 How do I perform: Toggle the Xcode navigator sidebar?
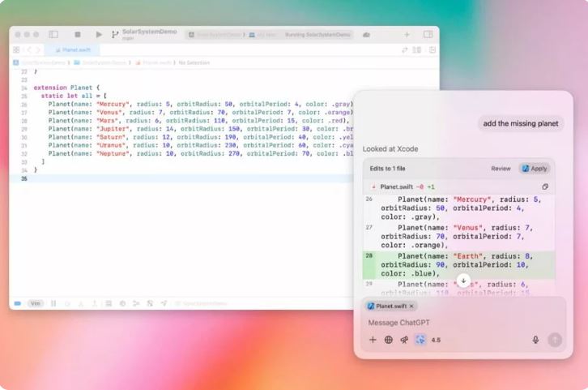53,35
